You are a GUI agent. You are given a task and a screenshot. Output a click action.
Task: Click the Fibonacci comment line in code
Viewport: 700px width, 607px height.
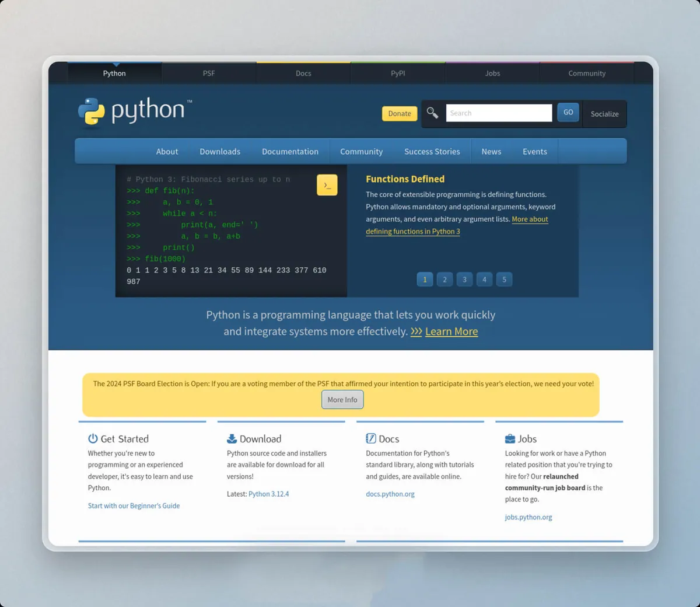[208, 180]
